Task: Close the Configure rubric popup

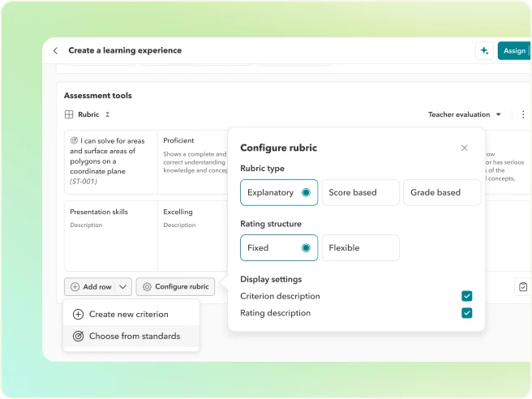Action: (x=464, y=148)
